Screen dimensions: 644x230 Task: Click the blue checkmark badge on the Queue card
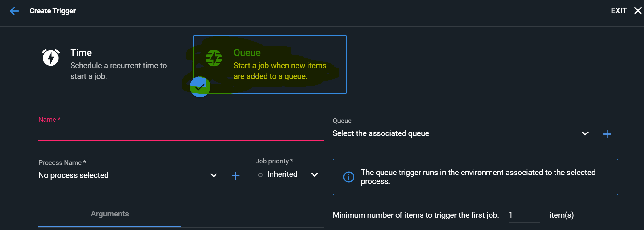[200, 87]
